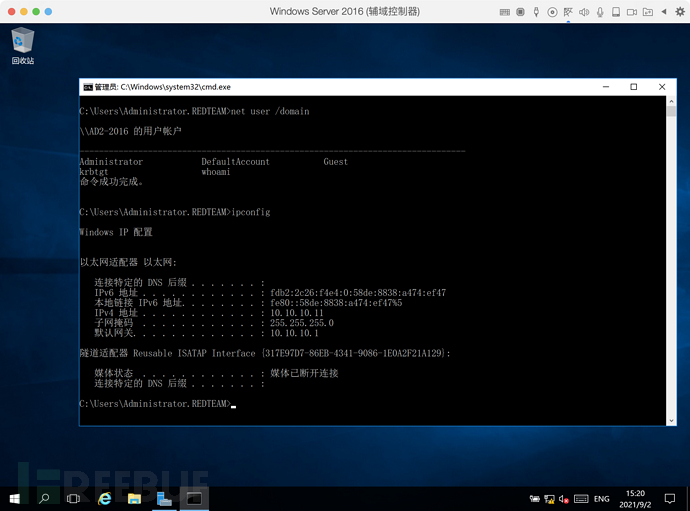Image resolution: width=690 pixels, height=511 pixels.
Task: Click the taskbar search magnifier icon
Action: point(44,499)
